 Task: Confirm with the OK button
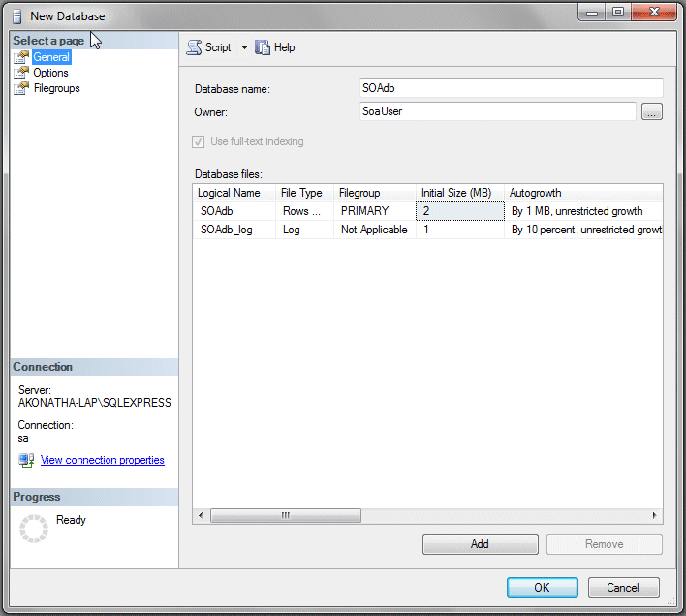pos(542,588)
